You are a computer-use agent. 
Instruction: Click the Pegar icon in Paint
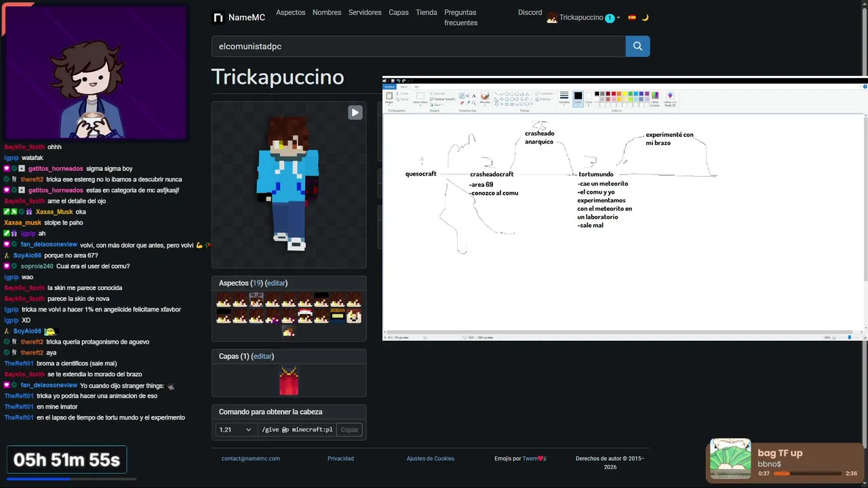[389, 97]
